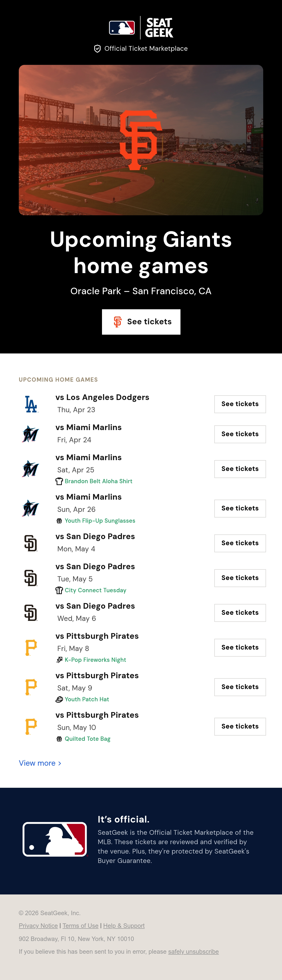
Task: Open the Help & Support link
Action: [124, 926]
